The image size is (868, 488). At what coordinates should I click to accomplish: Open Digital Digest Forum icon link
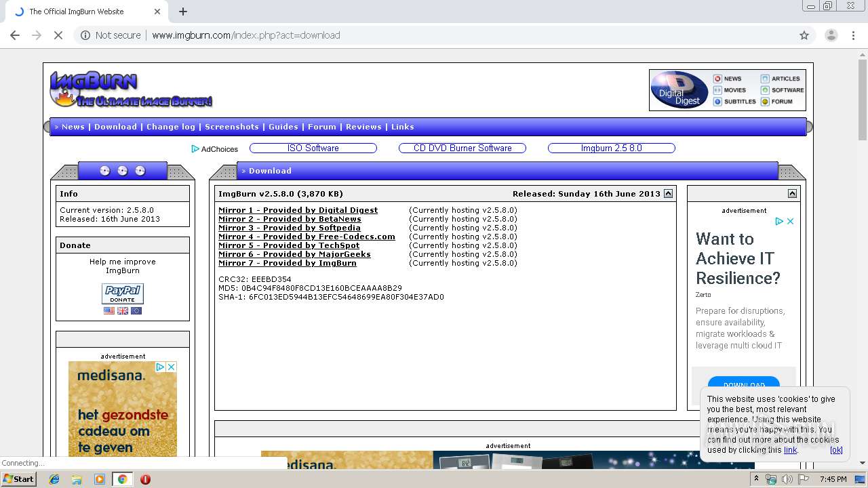[x=777, y=102]
